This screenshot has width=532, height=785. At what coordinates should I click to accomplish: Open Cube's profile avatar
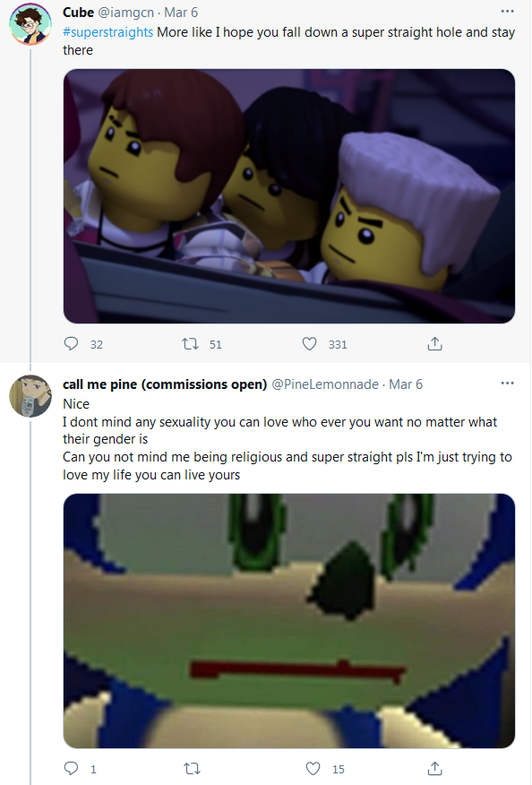(30, 24)
